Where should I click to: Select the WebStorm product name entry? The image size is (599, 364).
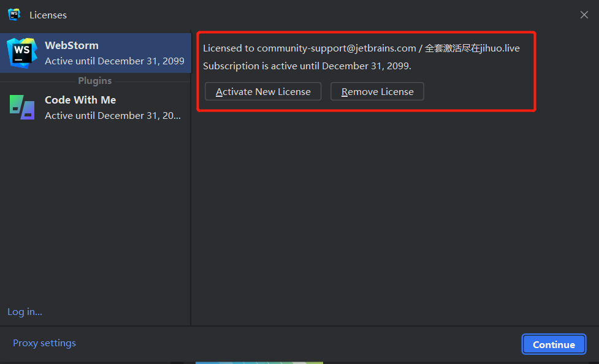tap(72, 45)
